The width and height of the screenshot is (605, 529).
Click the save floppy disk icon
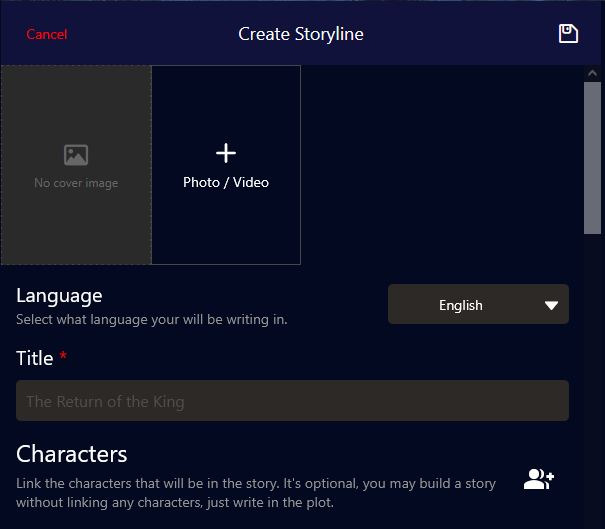click(x=568, y=34)
